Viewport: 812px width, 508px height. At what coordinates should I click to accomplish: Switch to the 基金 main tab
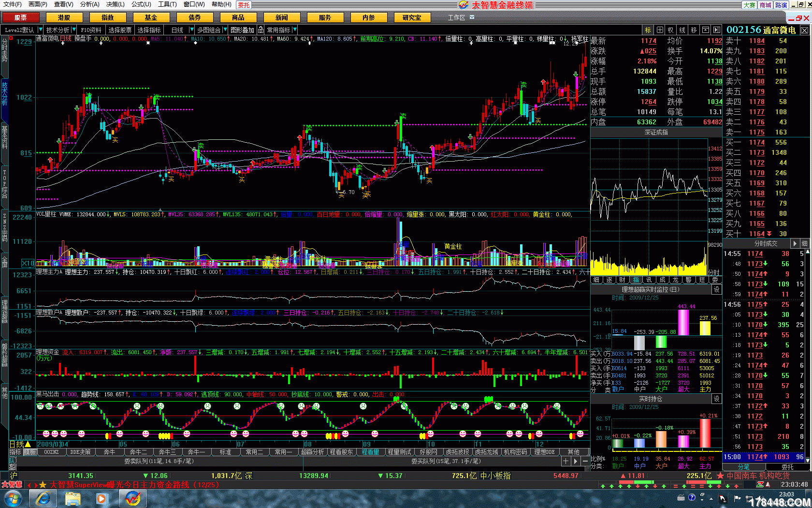click(151, 17)
